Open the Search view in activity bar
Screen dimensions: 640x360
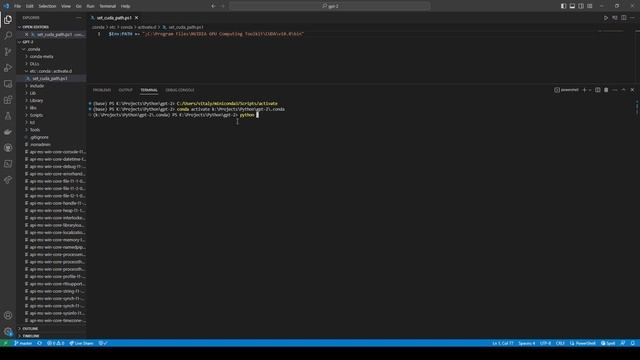pyautogui.click(x=8, y=36)
